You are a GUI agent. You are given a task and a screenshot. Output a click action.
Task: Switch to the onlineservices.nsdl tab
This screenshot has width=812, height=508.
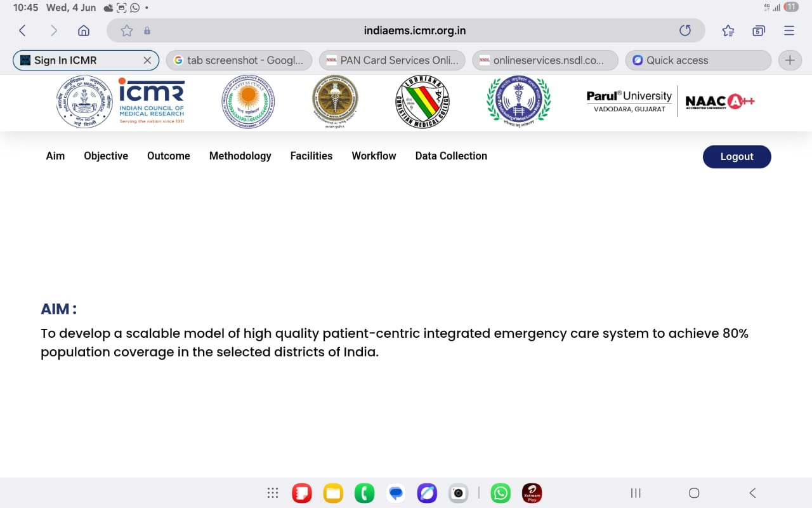click(545, 60)
